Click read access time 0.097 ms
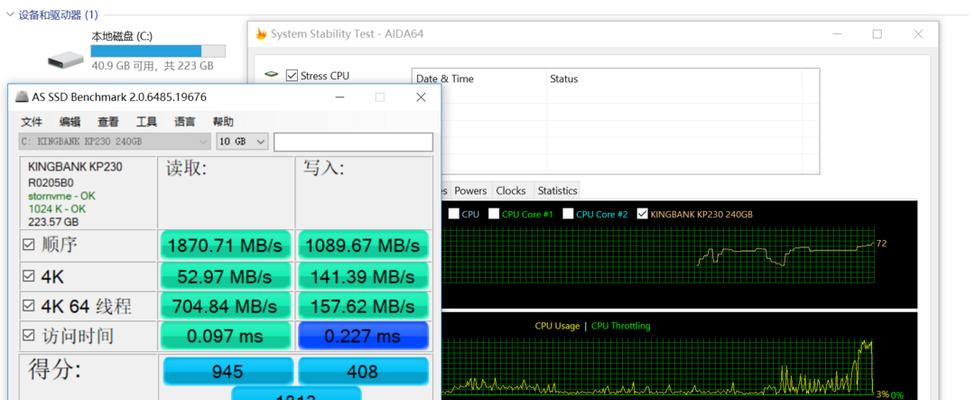 (x=226, y=336)
